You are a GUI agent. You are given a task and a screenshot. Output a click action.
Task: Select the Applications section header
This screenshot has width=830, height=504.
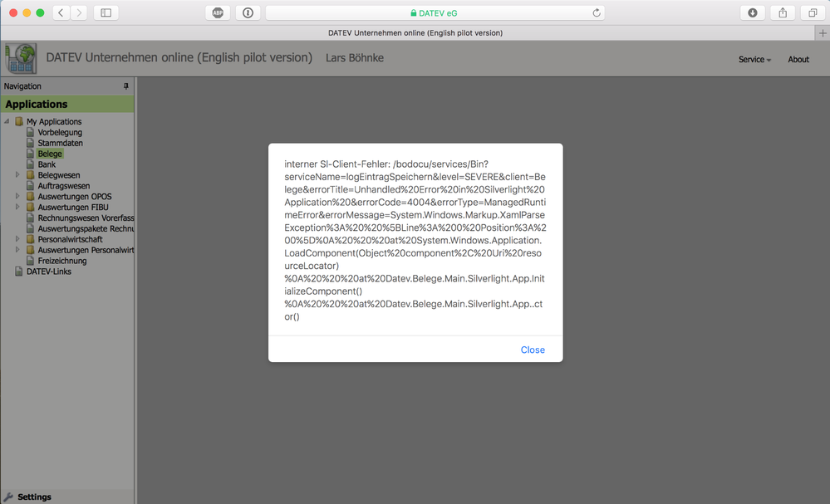coord(67,104)
